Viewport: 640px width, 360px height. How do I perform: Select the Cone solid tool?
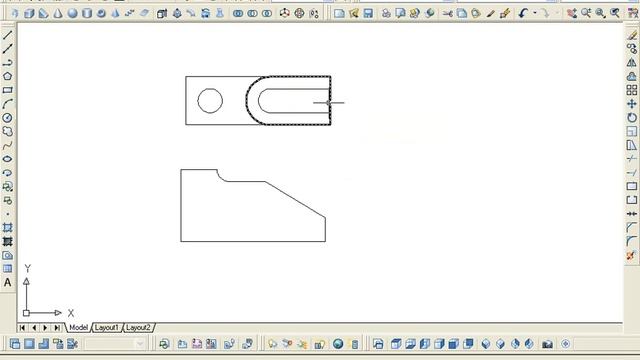click(x=58, y=13)
